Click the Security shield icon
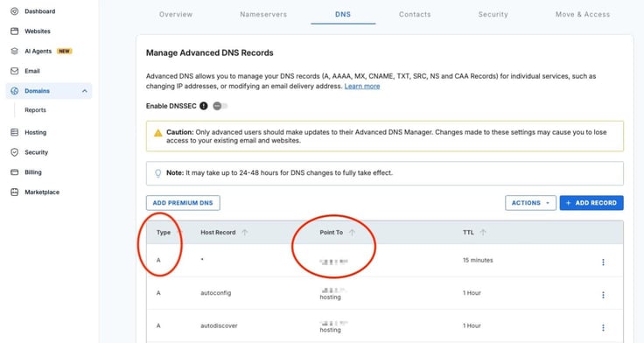The width and height of the screenshot is (644, 343). pyautogui.click(x=14, y=152)
